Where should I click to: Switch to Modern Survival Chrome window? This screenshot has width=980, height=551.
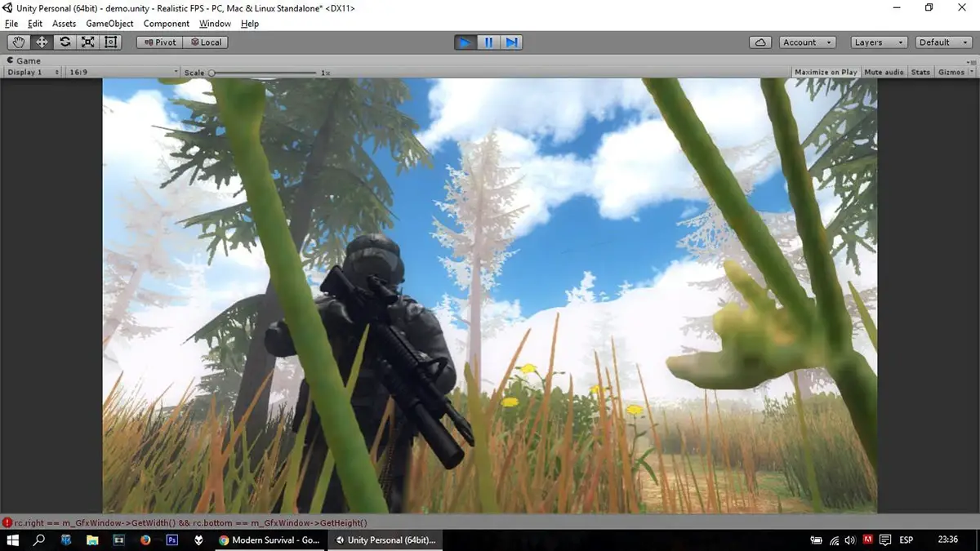[x=269, y=540]
